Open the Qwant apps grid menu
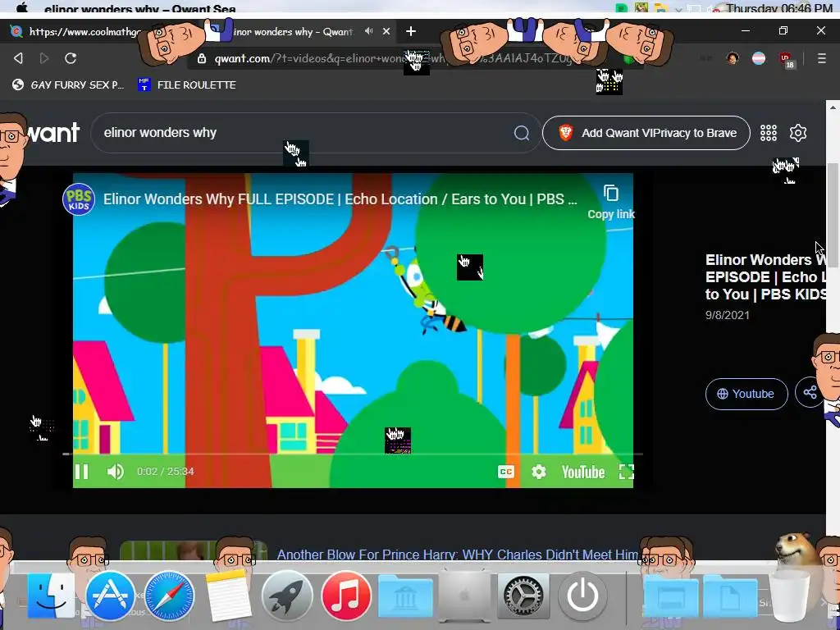 768,133
